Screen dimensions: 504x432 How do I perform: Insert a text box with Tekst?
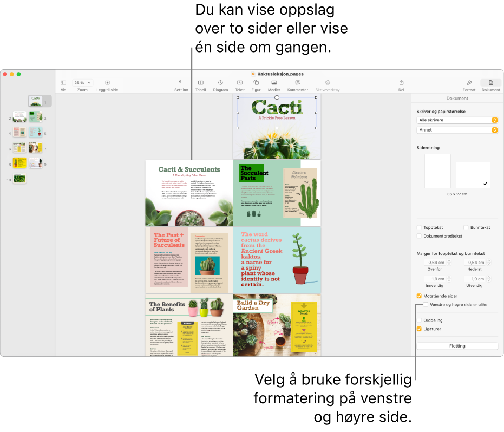[240, 83]
